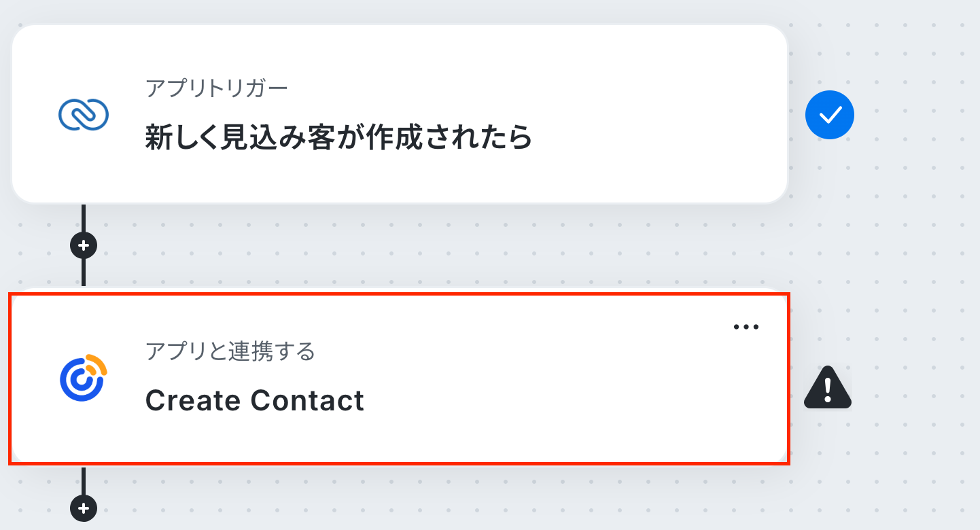Open the app trigger card settings
The width and height of the screenshot is (980, 530).
[400, 113]
